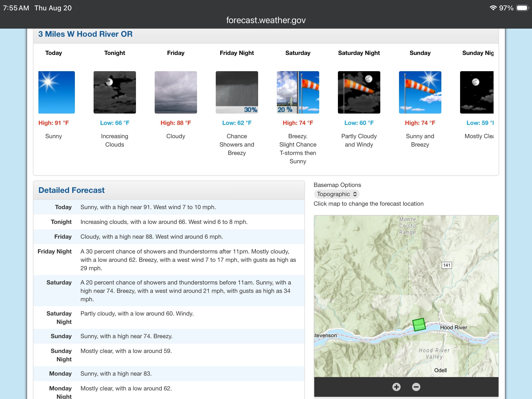Image resolution: width=532 pixels, height=399 pixels.
Task: Click the route 141 marker on map
Action: click(x=447, y=265)
